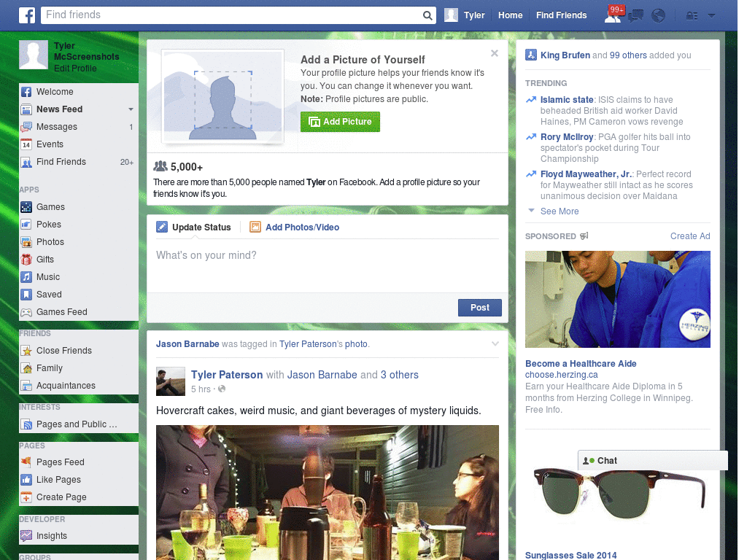
Task: Click the Events calendar icon
Action: point(26,144)
